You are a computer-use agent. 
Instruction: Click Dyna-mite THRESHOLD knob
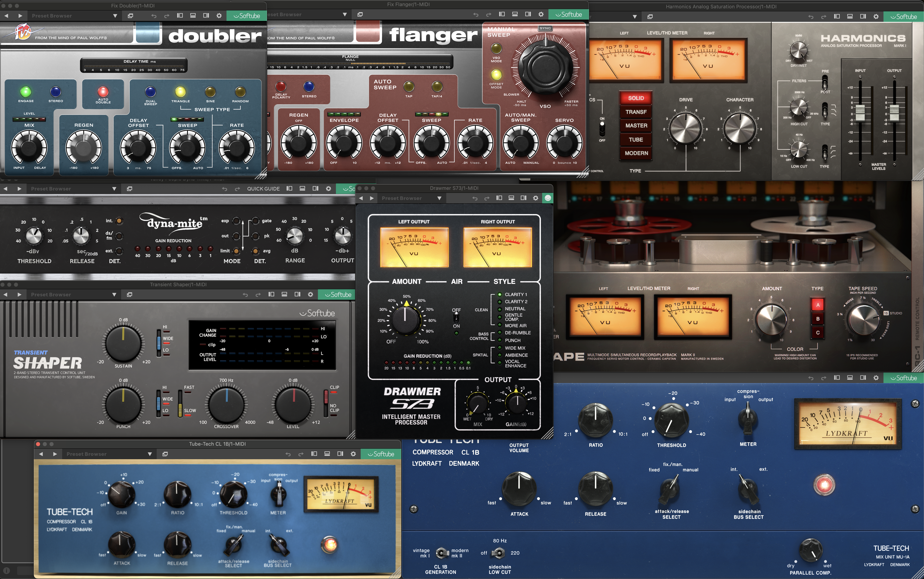(34, 236)
